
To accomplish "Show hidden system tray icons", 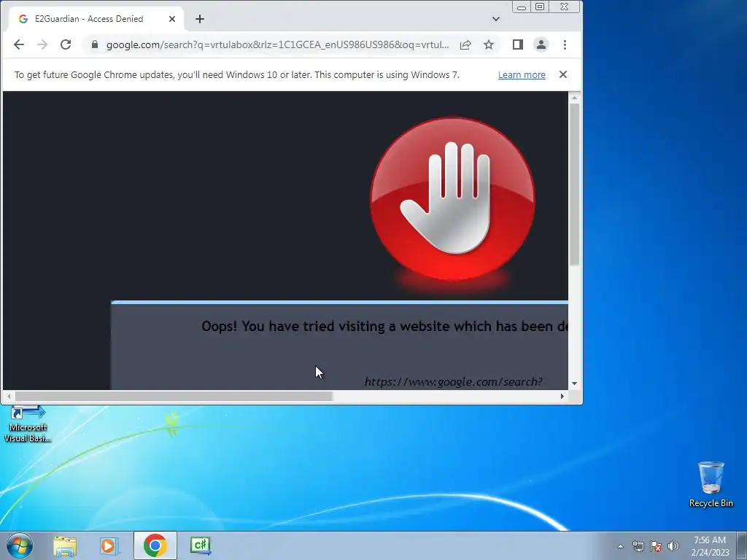I will (x=620, y=546).
